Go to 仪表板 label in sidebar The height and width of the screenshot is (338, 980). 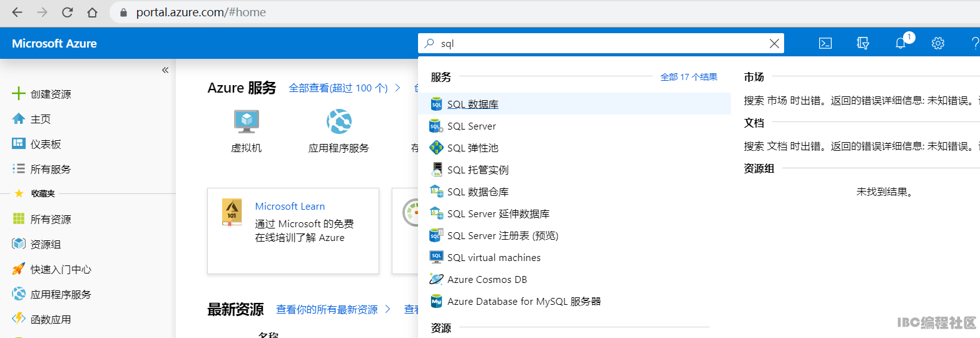pos(46,144)
